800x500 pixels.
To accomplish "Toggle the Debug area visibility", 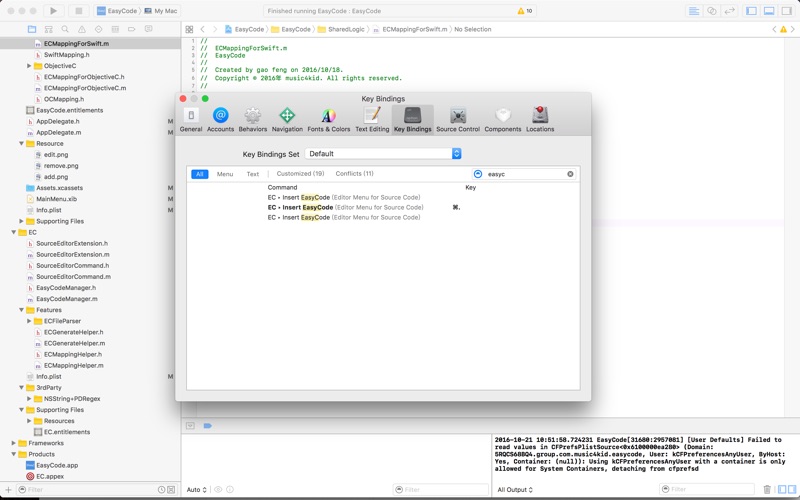I will click(x=769, y=11).
